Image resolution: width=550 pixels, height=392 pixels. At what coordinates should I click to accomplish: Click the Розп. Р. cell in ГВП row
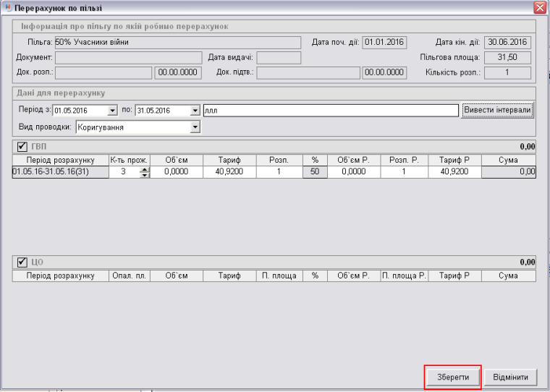[x=403, y=172]
